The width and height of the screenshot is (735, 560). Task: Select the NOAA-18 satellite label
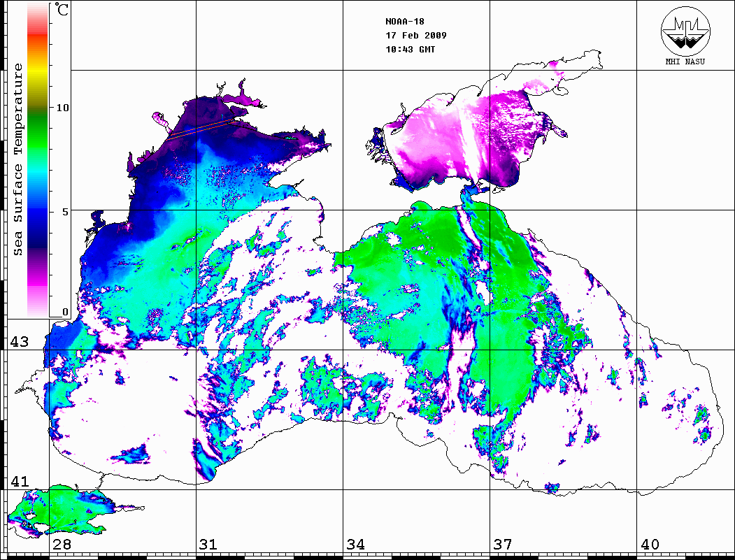[x=405, y=22]
